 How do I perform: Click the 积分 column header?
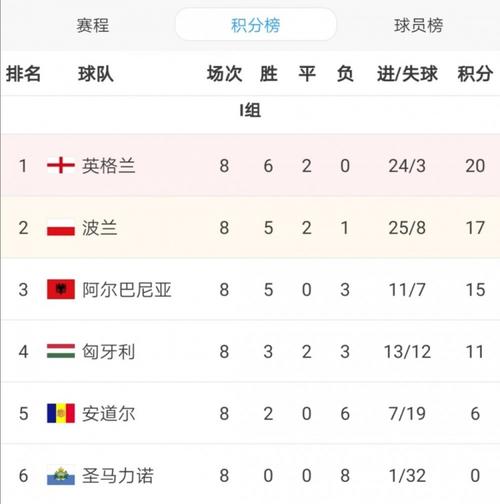pos(475,74)
